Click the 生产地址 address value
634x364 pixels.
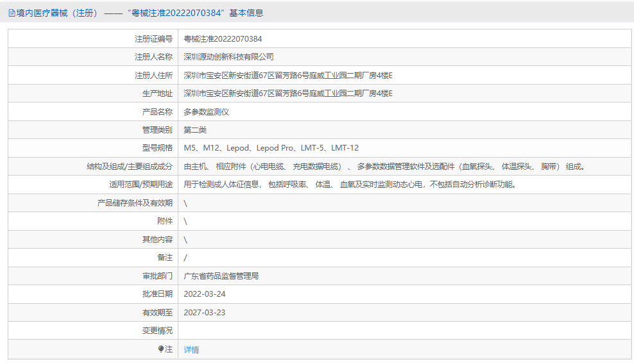point(288,94)
